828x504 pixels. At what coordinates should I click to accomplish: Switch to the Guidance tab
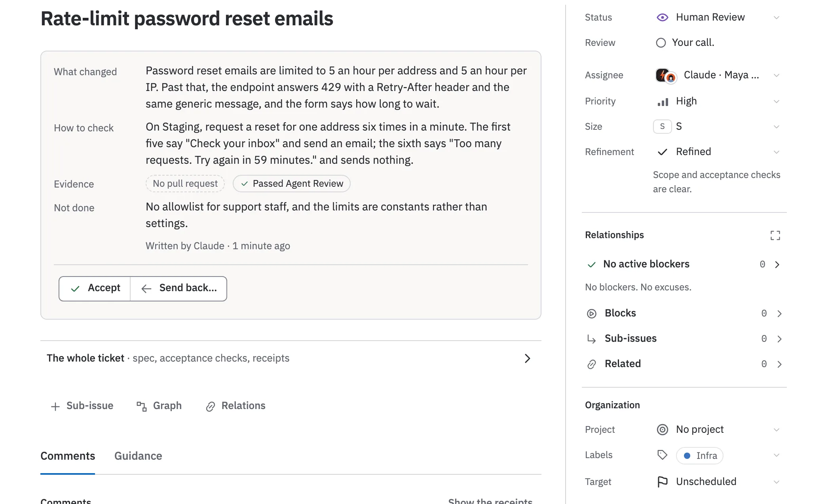(138, 456)
